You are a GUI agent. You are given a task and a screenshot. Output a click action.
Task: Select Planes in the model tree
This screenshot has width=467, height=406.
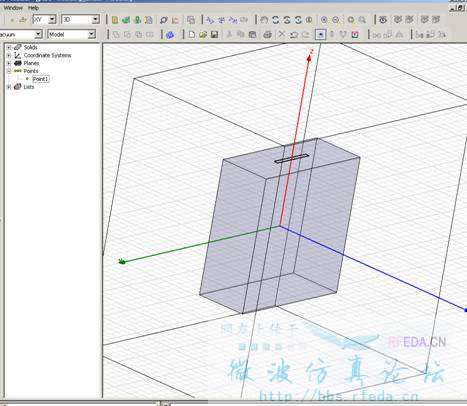click(31, 63)
